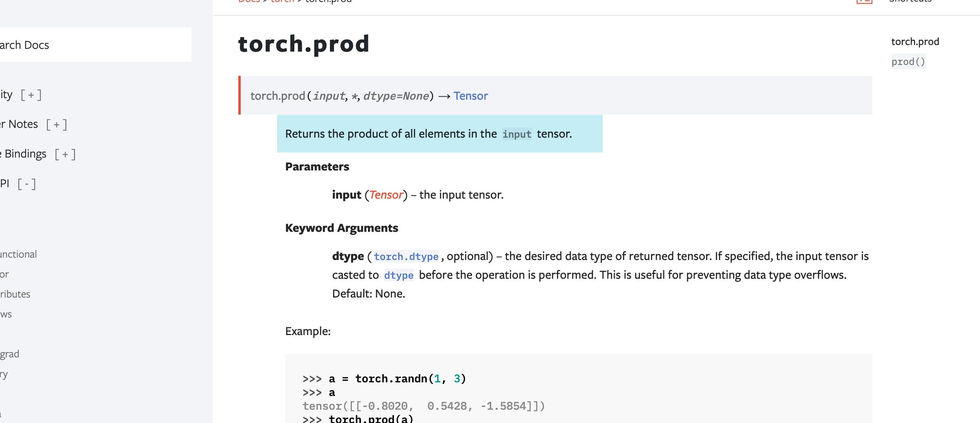Screen dimensions: 980x423
Task: Expand the sidebar section ending in 'ity'
Action: pyautogui.click(x=31, y=95)
